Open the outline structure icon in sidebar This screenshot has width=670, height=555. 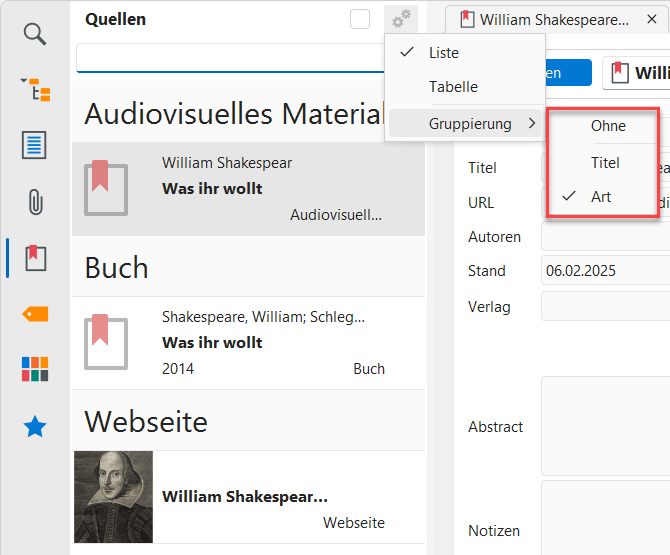(35, 90)
